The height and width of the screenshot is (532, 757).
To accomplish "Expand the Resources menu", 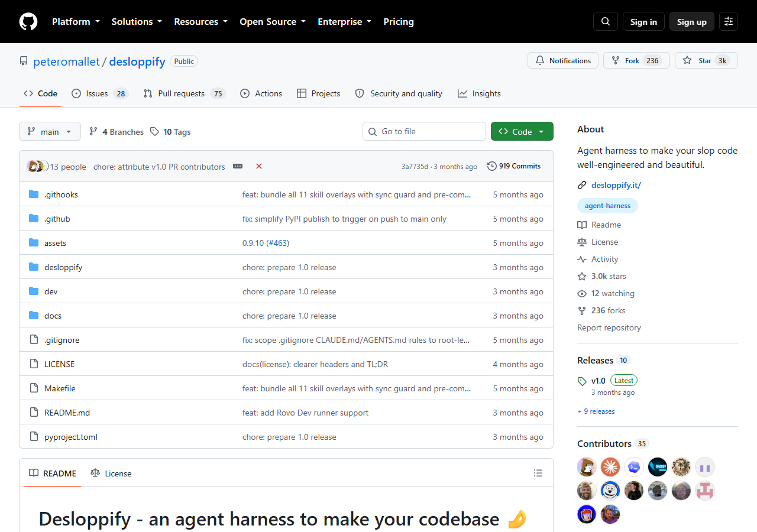I will click(x=200, y=22).
